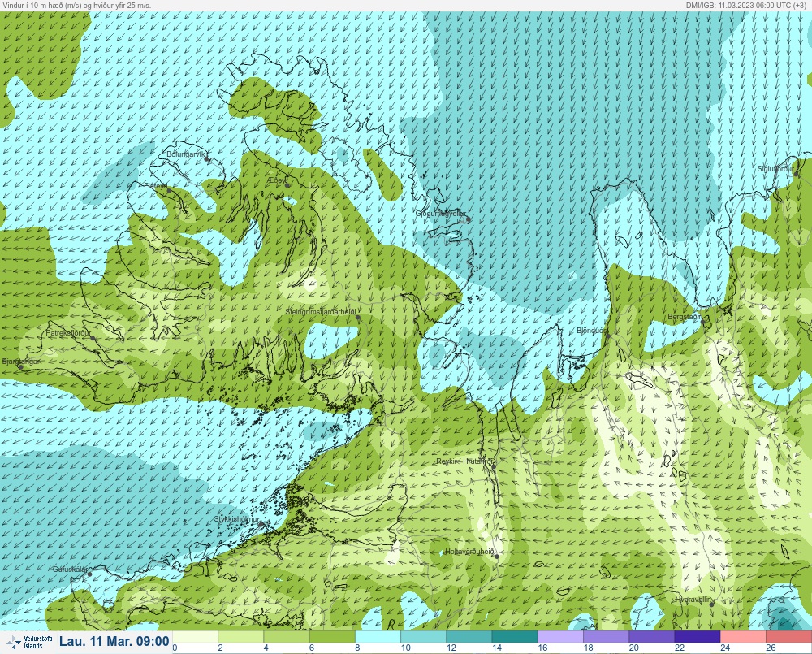
Task: Click the 'DMI/IGB: 11.03.2023 06:00 UTC' text
Action: point(738,5)
